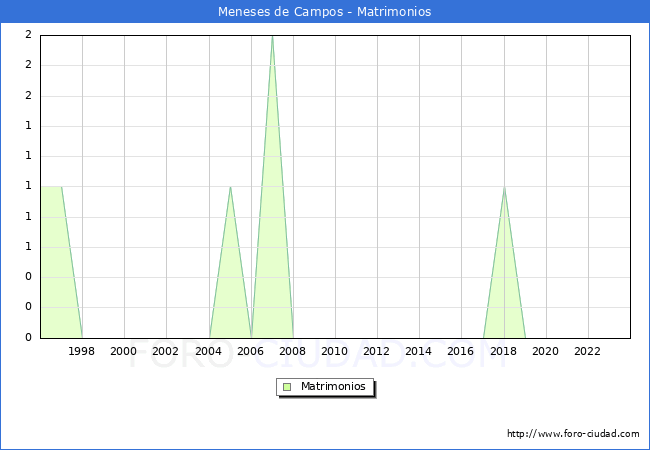Image resolution: width=650 pixels, height=450 pixels.
Task: Click the 2007 peak of the chart
Action: 272,36
